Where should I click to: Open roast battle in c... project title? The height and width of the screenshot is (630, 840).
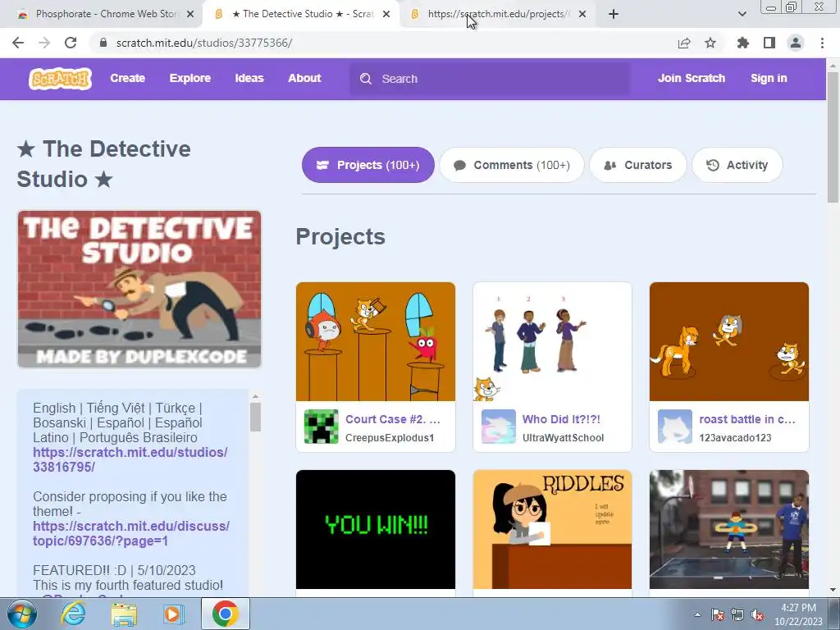click(746, 419)
